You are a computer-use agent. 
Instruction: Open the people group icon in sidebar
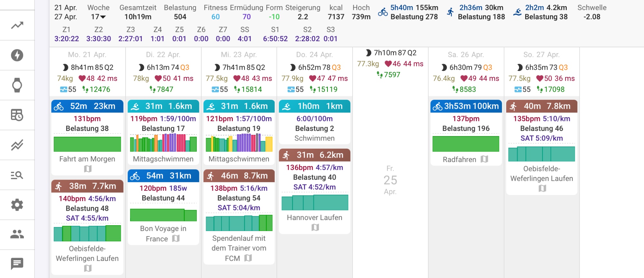coord(17,234)
